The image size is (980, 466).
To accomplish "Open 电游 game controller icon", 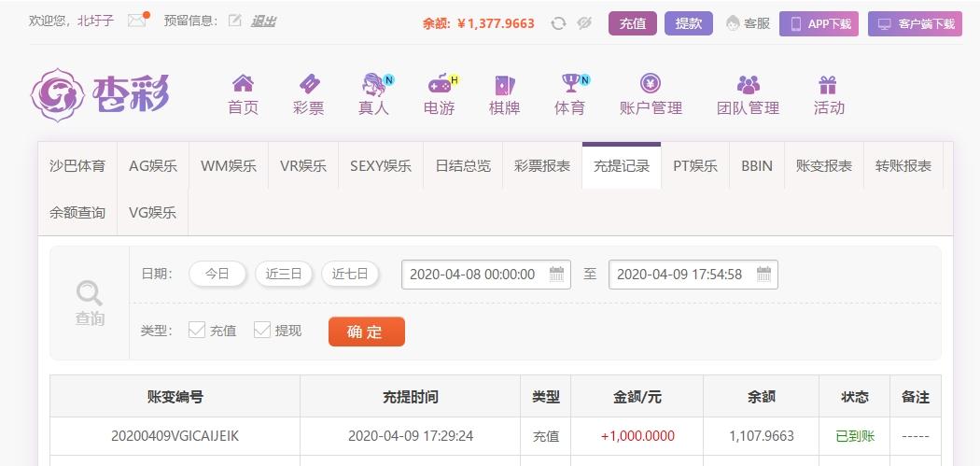I will coord(440,84).
